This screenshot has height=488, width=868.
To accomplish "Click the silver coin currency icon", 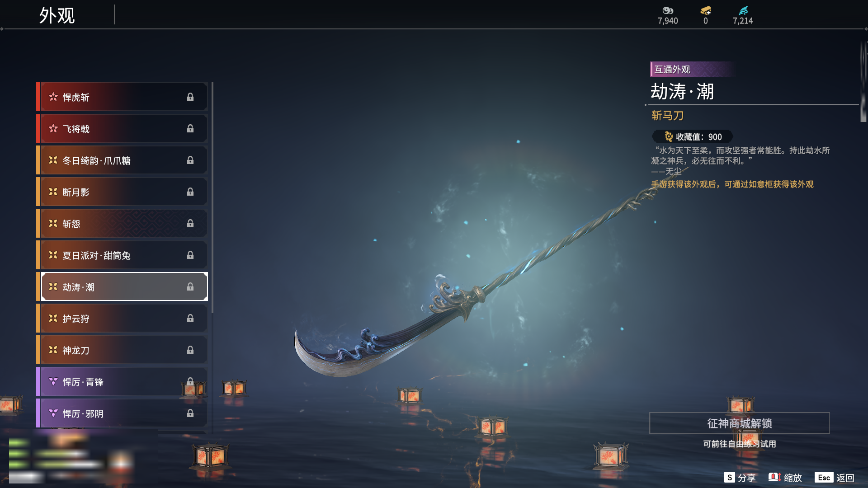I will coord(668,10).
